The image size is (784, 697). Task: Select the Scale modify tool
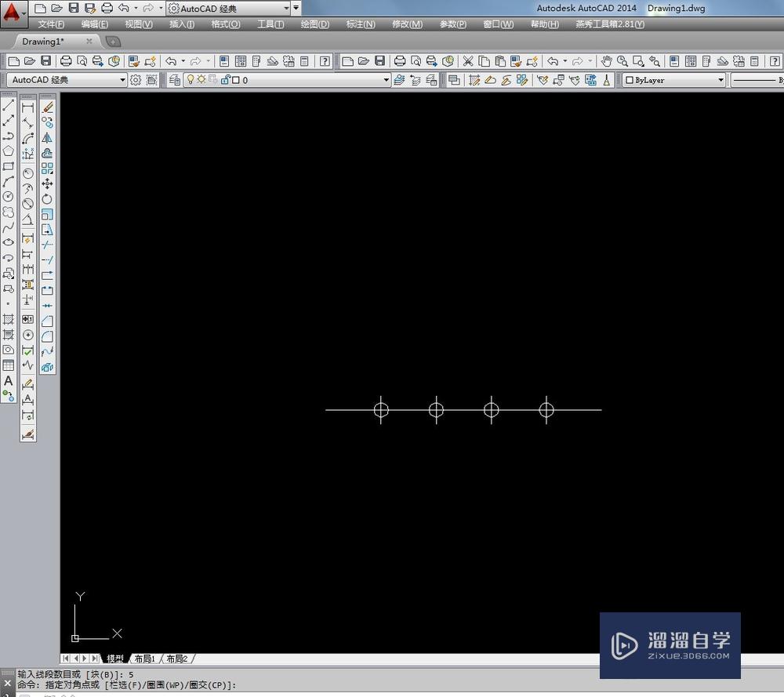point(48,215)
